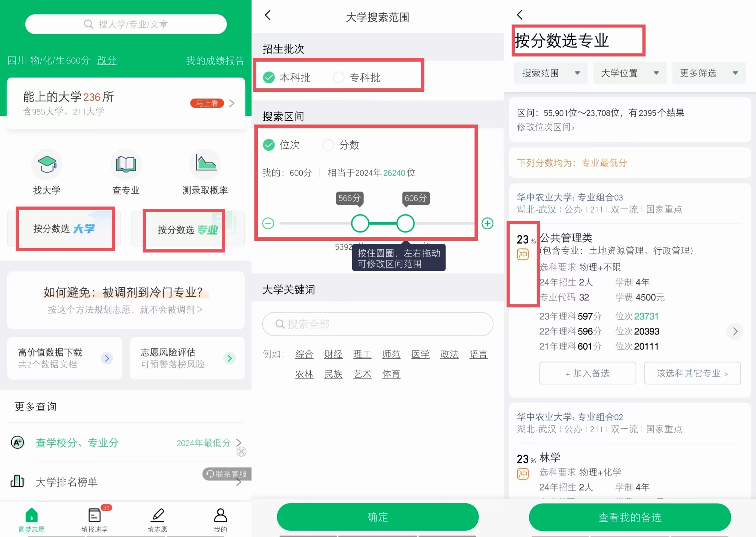Select the 专科批 radio option
Screen dimensions: 756x537
[338, 78]
